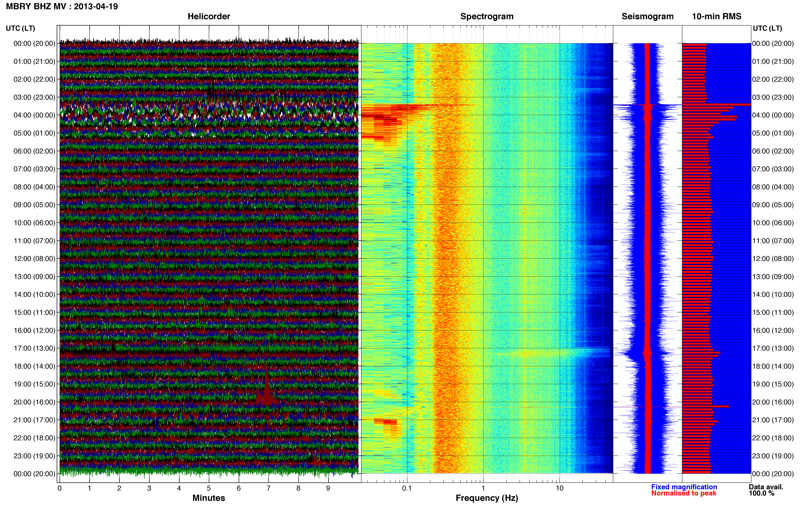Click '09:00 (05:00)' label beside the helicorder
Screen dimensions: 812x508
pyautogui.click(x=34, y=205)
